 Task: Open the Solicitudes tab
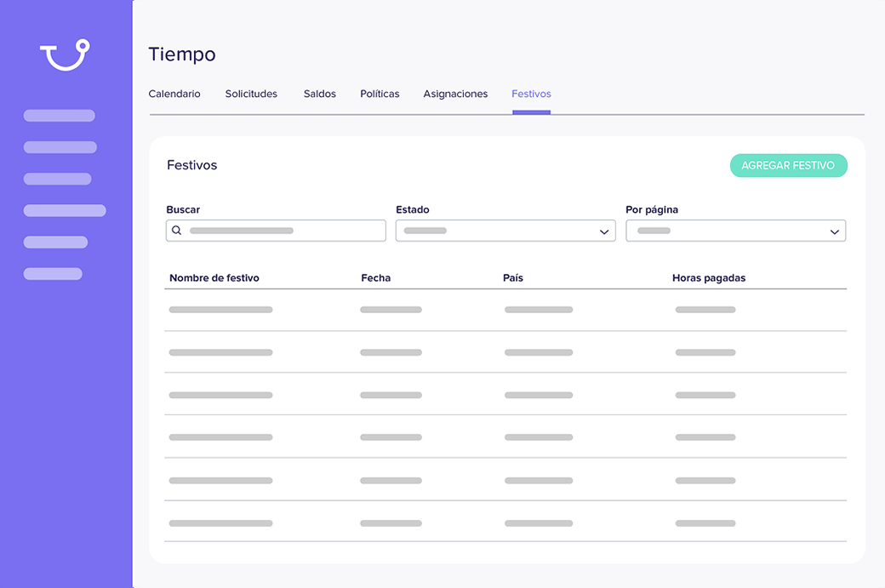coord(251,94)
